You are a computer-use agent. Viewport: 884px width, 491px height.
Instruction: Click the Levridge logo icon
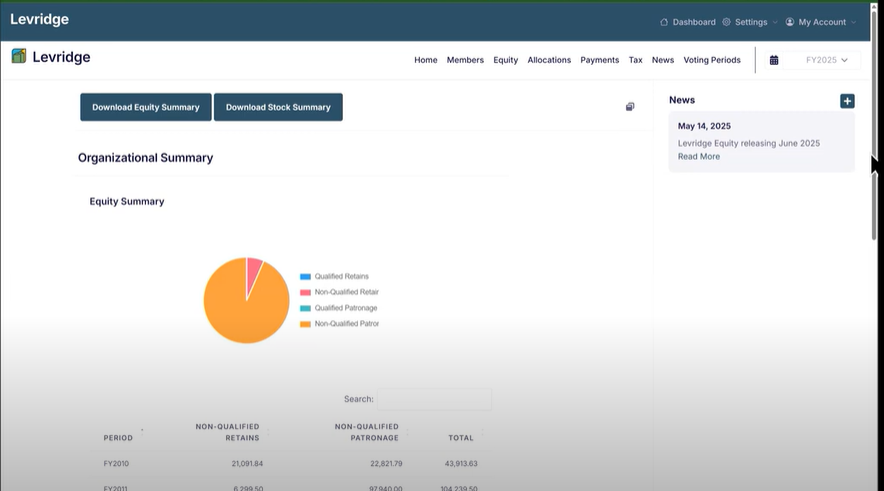click(19, 56)
